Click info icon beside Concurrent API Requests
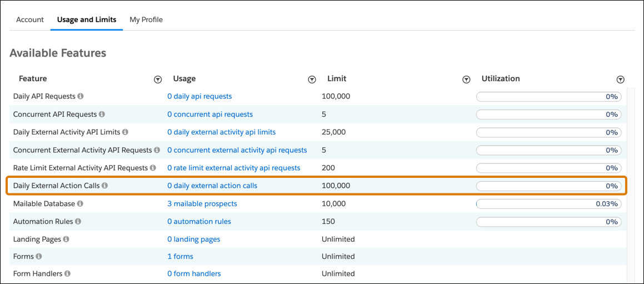Viewport: 644px width, 284px height. [102, 114]
